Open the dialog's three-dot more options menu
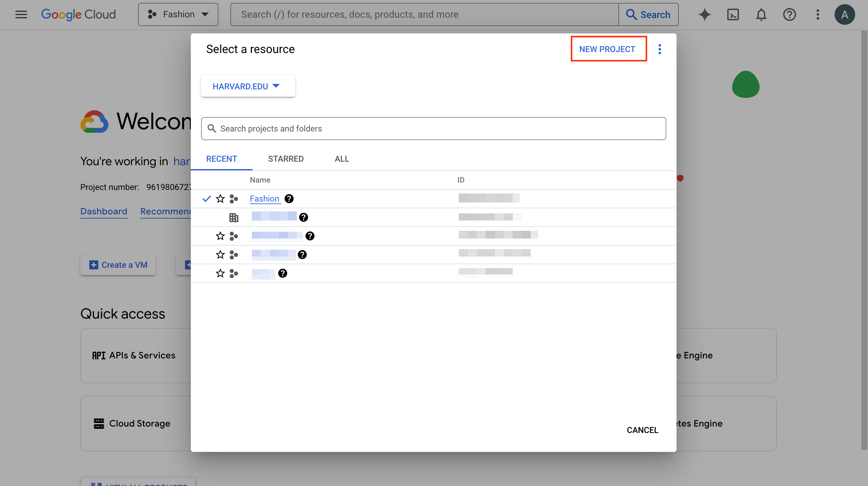 (x=660, y=49)
